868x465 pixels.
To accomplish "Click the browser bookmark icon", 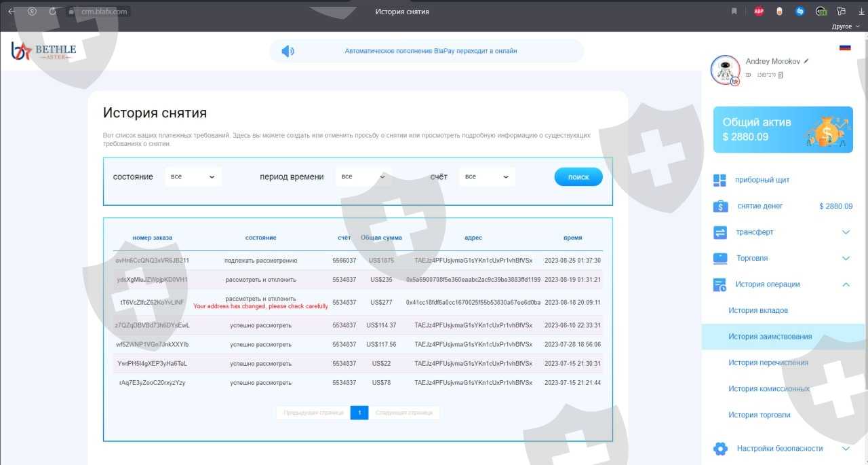I will coord(734,11).
